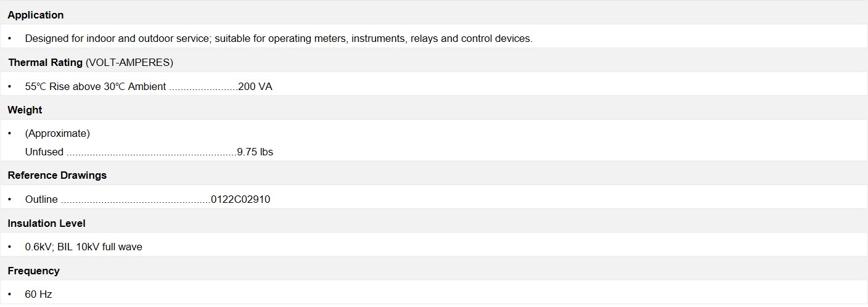Click the VOLT-AMPERES label in parentheses
The height and width of the screenshot is (307, 868).
pos(129,62)
